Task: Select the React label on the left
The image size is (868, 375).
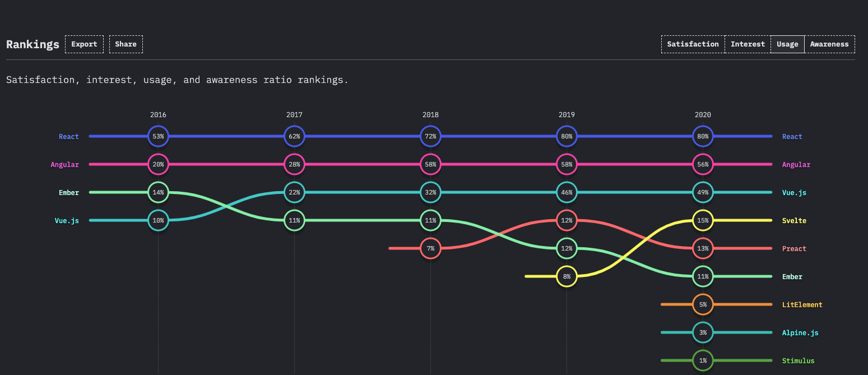Action: (68, 136)
